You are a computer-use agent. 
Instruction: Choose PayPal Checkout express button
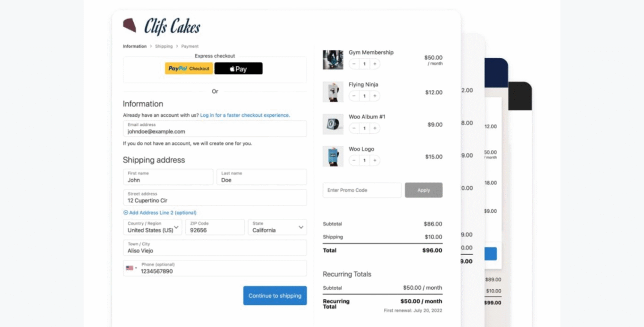click(189, 68)
